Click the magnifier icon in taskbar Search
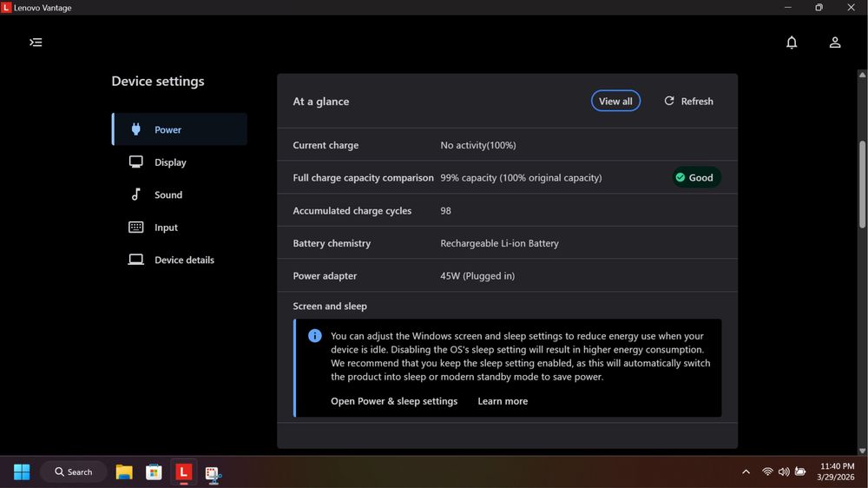Viewport: 868px width, 488px height. click(x=59, y=472)
